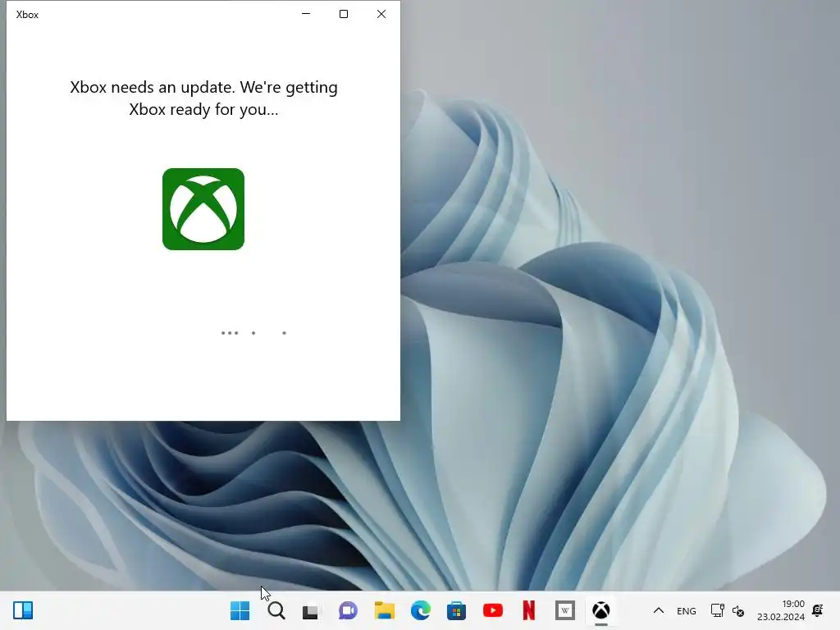Open the Netflix taskbar shortcut
840x630 pixels.
[x=529, y=610]
